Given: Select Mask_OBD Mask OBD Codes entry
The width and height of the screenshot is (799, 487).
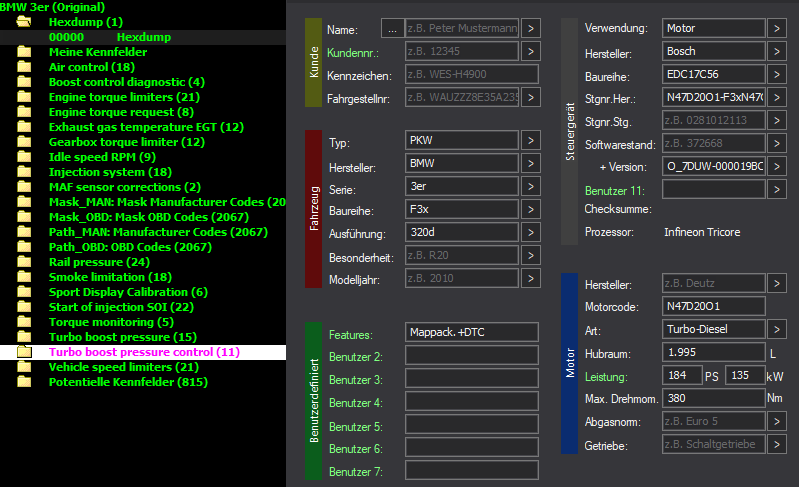Looking at the screenshot, I should (x=149, y=217).
